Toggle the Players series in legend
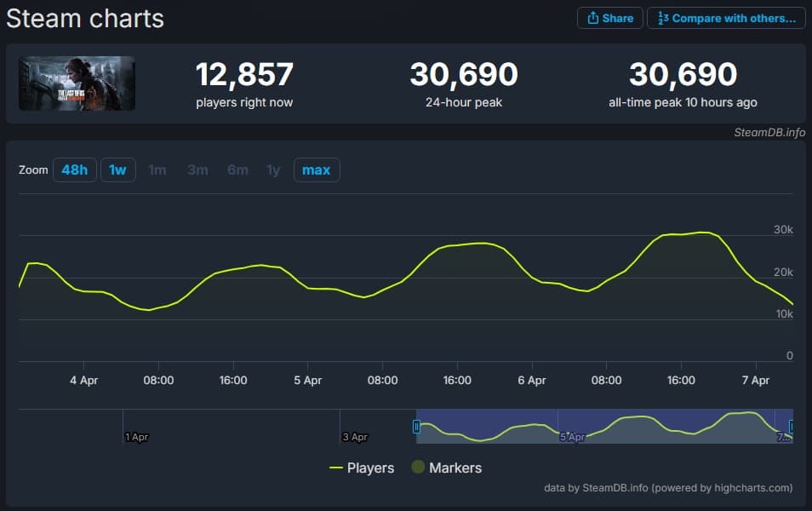 (362, 468)
